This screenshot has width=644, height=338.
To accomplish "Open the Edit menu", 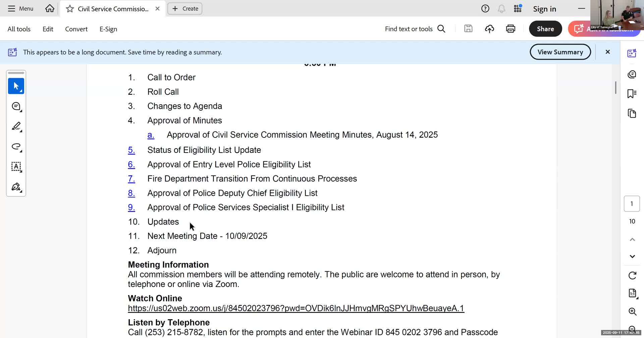I will [x=48, y=29].
